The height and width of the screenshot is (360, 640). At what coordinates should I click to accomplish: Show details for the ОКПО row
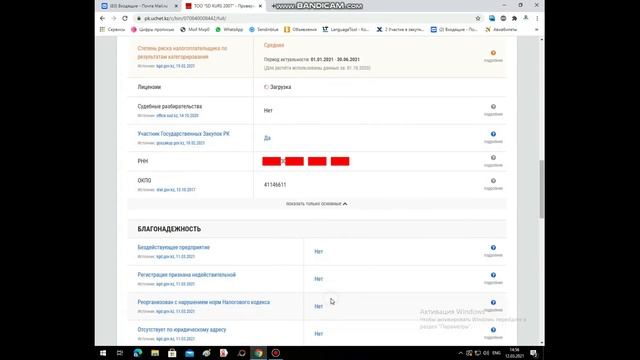tap(493, 184)
